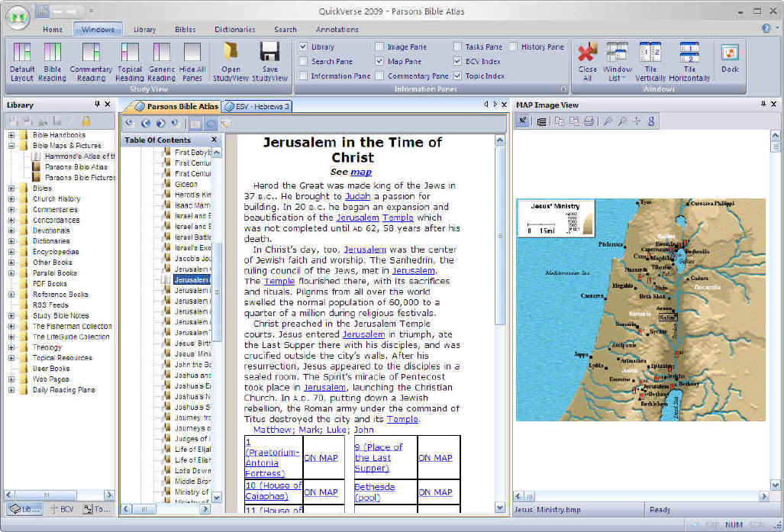Screen dimensions: 784x532
Task: Apply the Default Layout study view
Action: [x=22, y=62]
